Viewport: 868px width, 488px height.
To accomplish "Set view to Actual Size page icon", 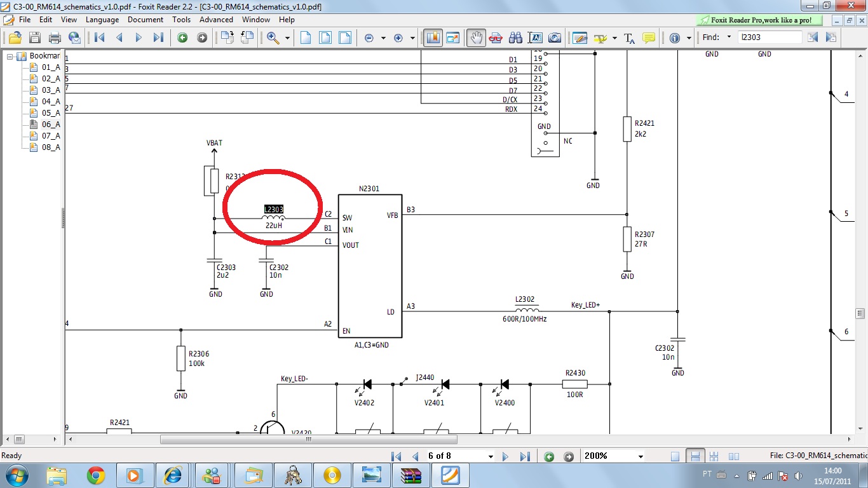I will click(x=306, y=37).
